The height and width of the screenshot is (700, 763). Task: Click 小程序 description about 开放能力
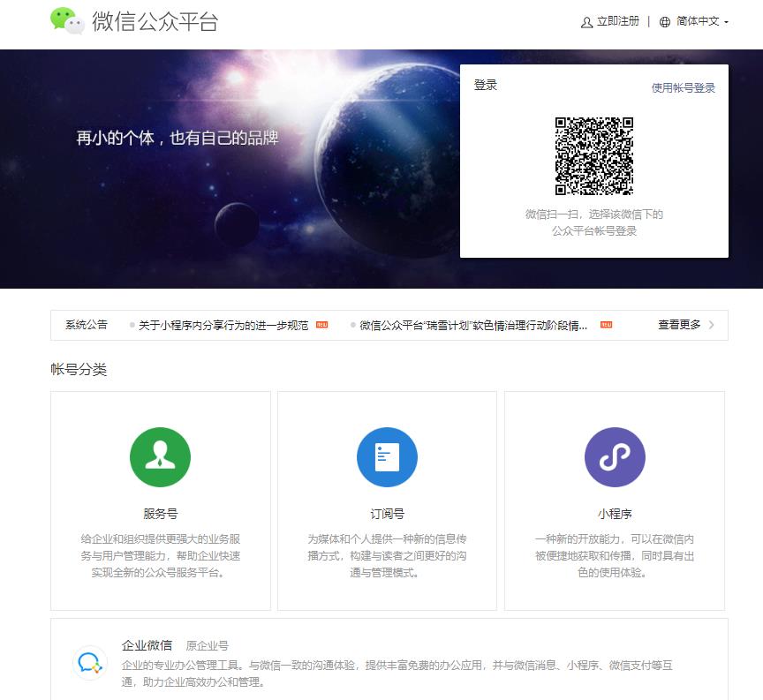[615, 556]
